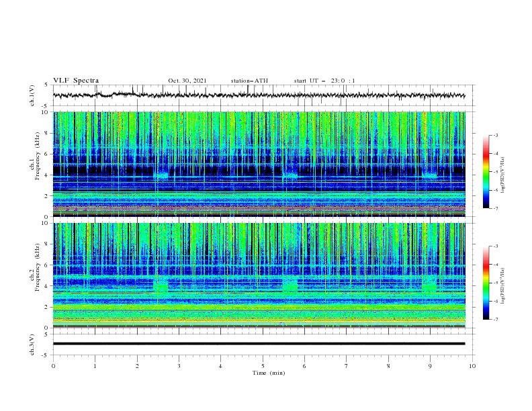Click the "1" tick on time axis
Screen dimensions: 532x411
click(x=95, y=366)
